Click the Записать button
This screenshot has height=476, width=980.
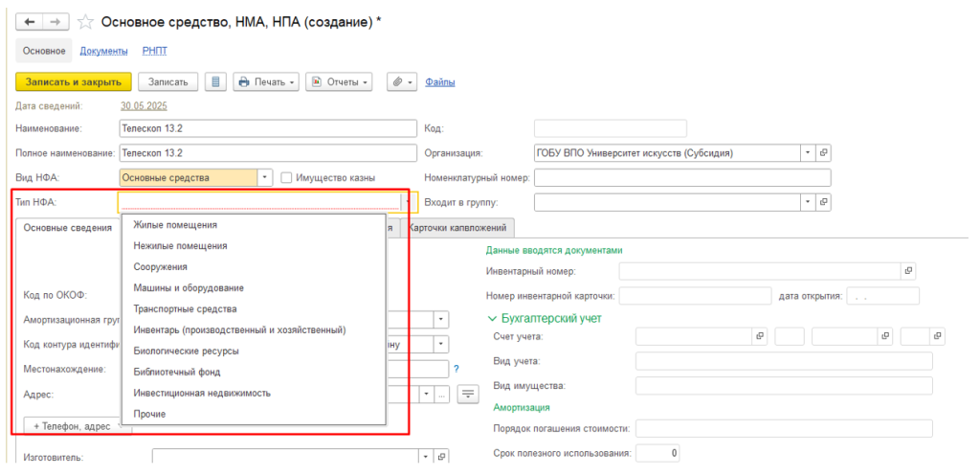(167, 82)
